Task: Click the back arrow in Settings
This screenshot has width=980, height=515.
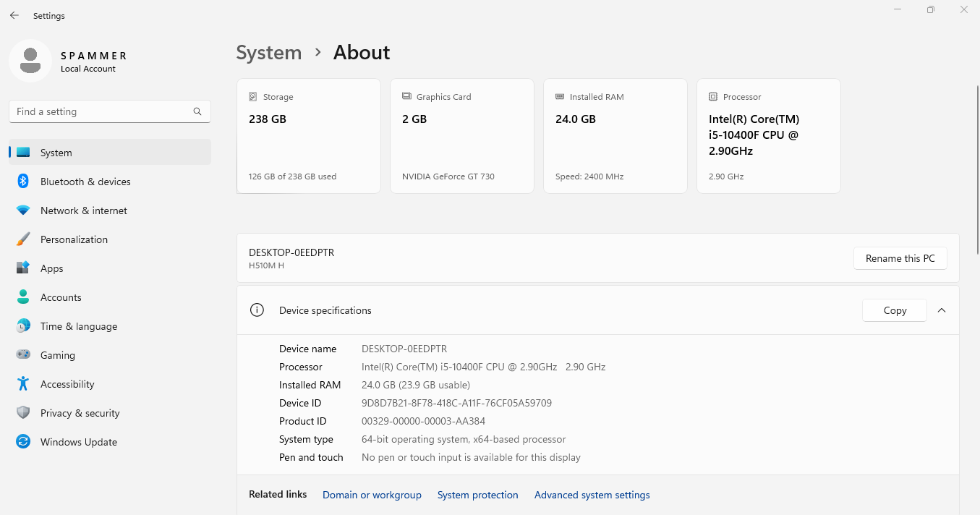Action: (x=14, y=15)
